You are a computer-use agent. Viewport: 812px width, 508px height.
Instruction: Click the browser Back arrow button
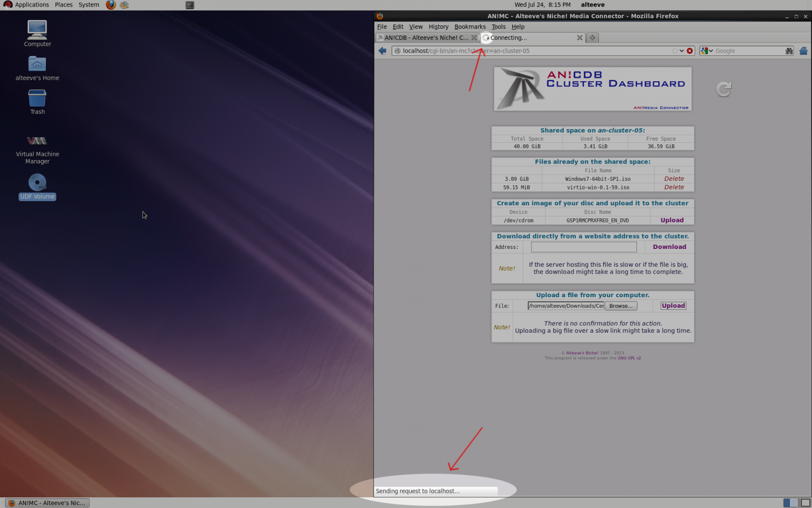[382, 51]
